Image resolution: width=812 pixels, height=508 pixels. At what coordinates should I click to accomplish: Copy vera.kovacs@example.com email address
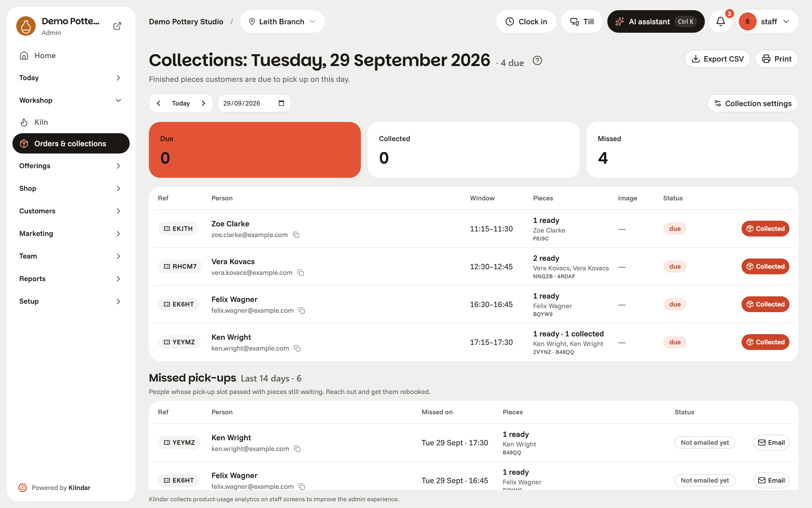[x=301, y=273]
